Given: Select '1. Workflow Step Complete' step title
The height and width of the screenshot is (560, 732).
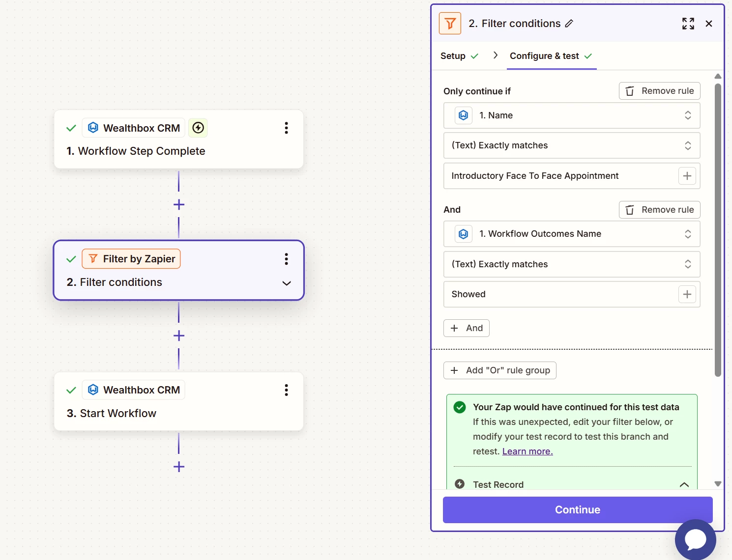Looking at the screenshot, I should coord(136,151).
